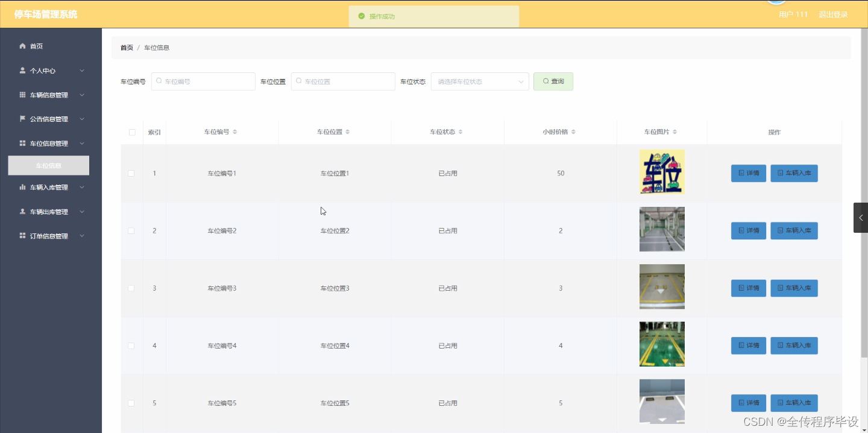
Task: Check the box for row 车位编号4
Action: coord(131,346)
